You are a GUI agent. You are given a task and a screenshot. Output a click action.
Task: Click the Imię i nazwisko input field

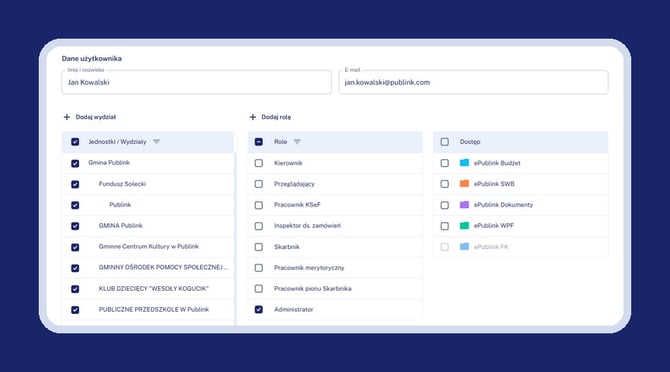pyautogui.click(x=197, y=82)
